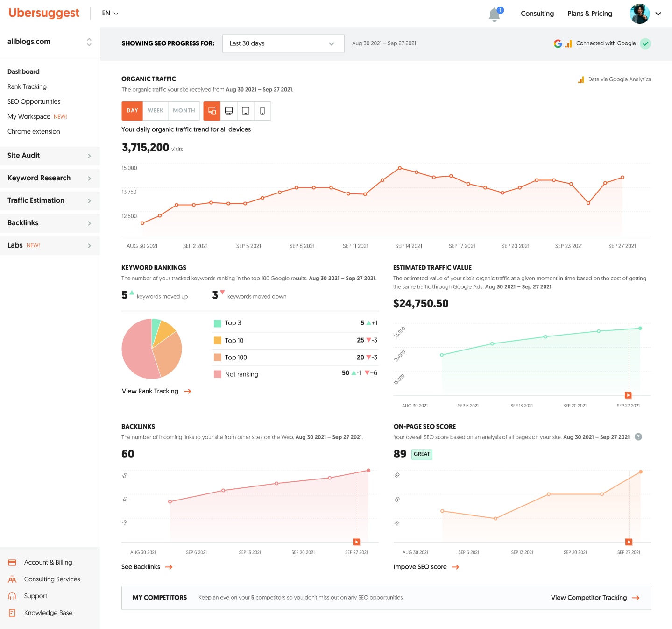Click the keyword rankings pie chart
672x629 pixels.
click(152, 349)
